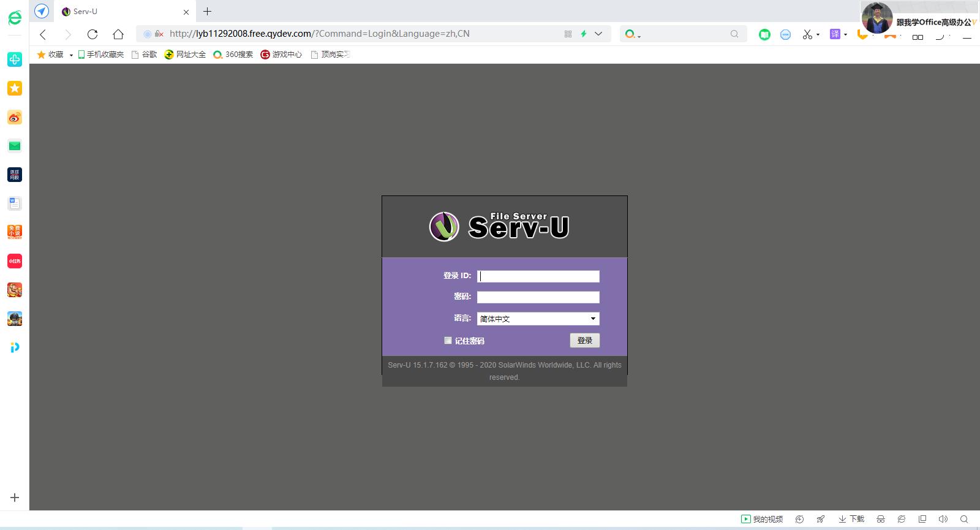This screenshot has width=980, height=530.
Task: Open the search engine selector dropdown
Action: point(633,34)
